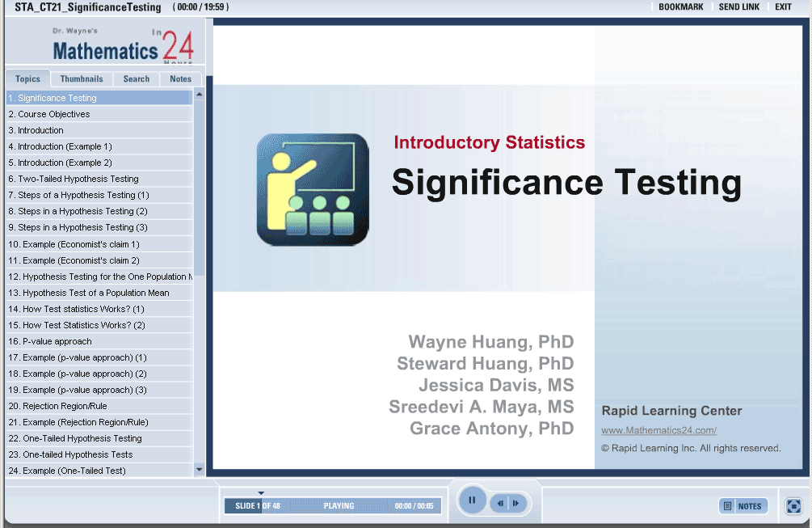812x528 pixels.
Task: Click the teacher classroom course icon
Action: pyautogui.click(x=313, y=189)
